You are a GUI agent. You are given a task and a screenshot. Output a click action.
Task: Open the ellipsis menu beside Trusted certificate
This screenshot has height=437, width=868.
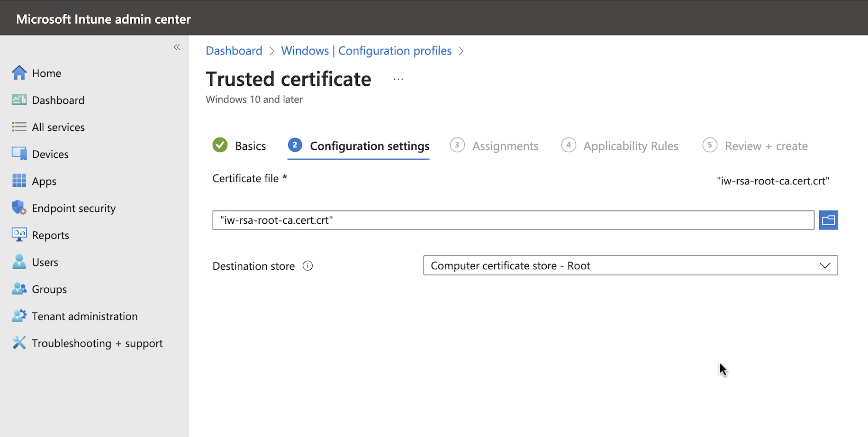coord(398,79)
